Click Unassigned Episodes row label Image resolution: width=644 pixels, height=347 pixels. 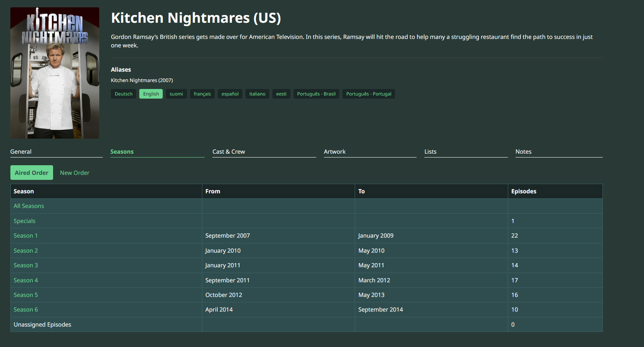point(42,325)
